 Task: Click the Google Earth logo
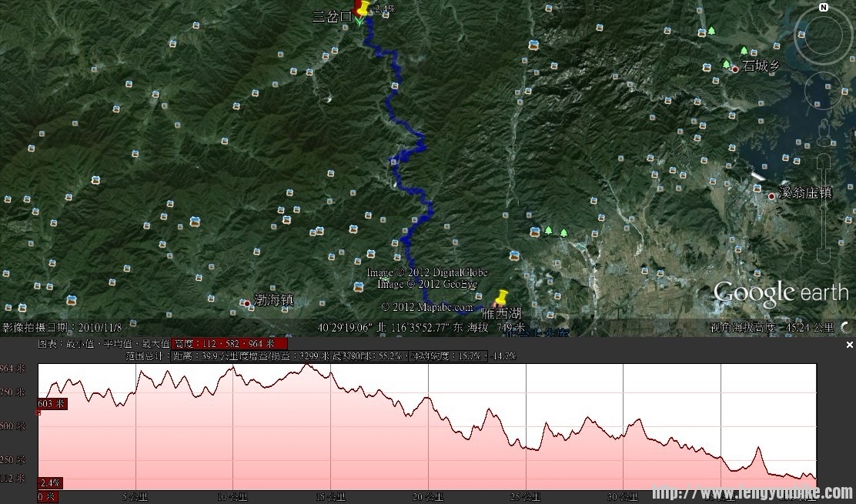tap(780, 293)
